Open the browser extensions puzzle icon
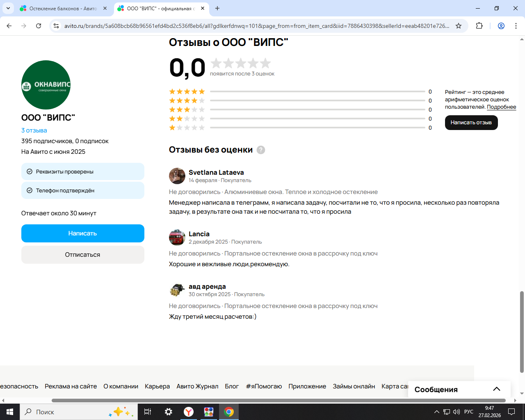This screenshot has width=525, height=420. pyautogui.click(x=479, y=26)
